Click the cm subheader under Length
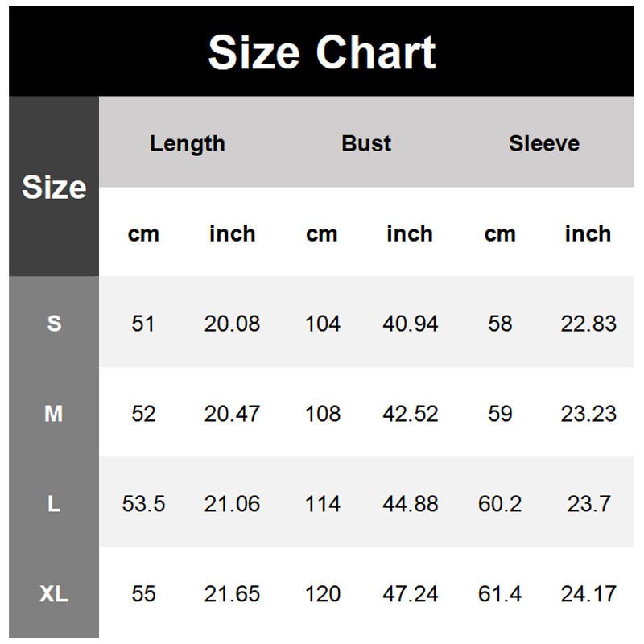Screen dimensions: 644x644 point(143,233)
